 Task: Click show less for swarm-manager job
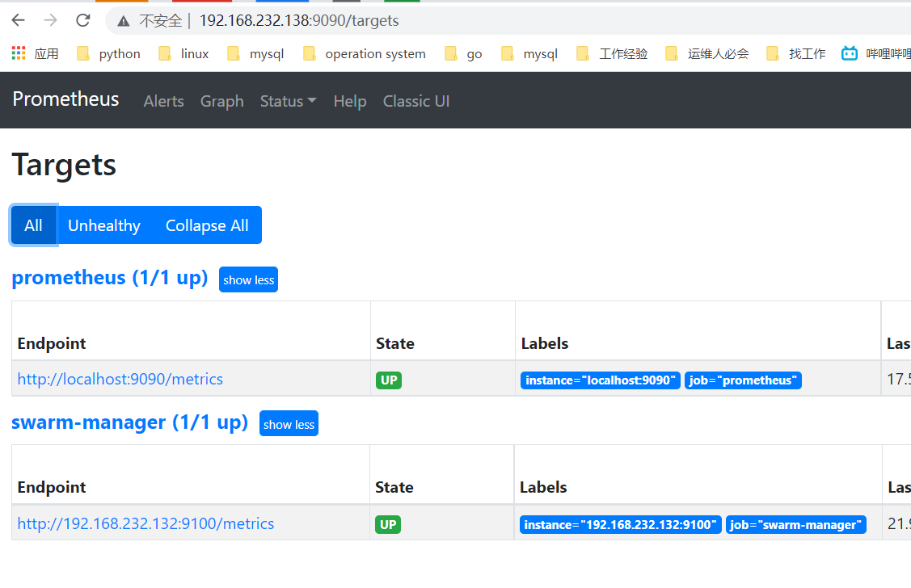(289, 424)
